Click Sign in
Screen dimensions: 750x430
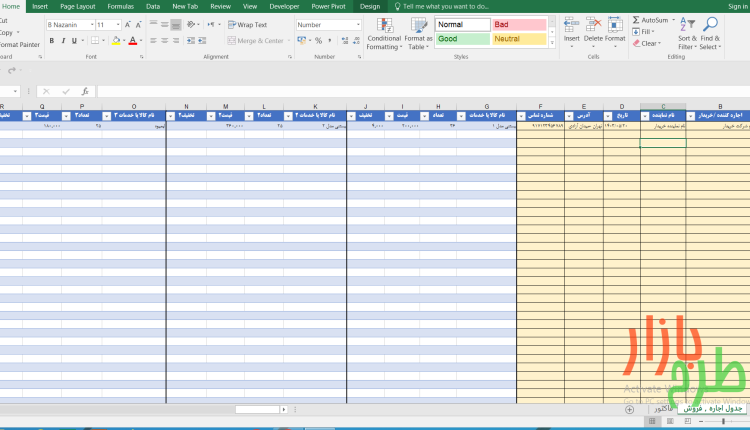(738, 6)
